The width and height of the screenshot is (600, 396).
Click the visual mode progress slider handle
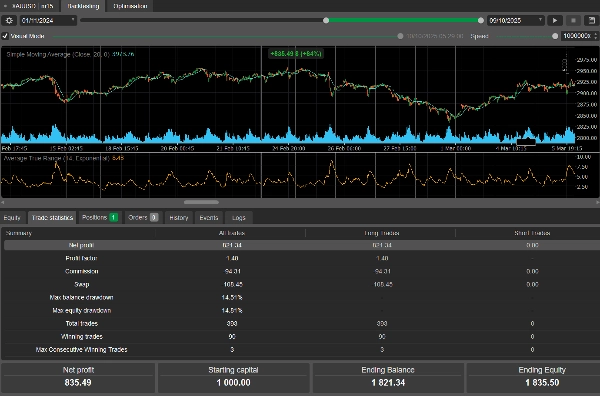click(x=400, y=36)
